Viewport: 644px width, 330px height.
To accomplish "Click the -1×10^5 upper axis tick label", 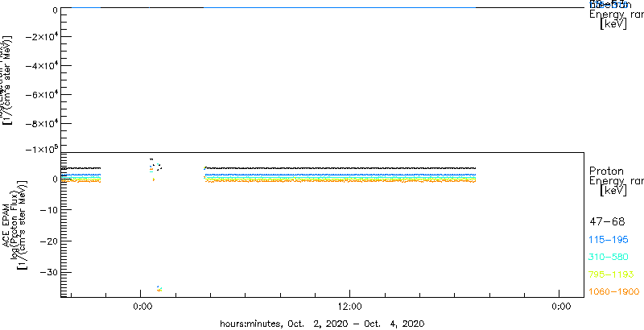I will pos(41,149).
